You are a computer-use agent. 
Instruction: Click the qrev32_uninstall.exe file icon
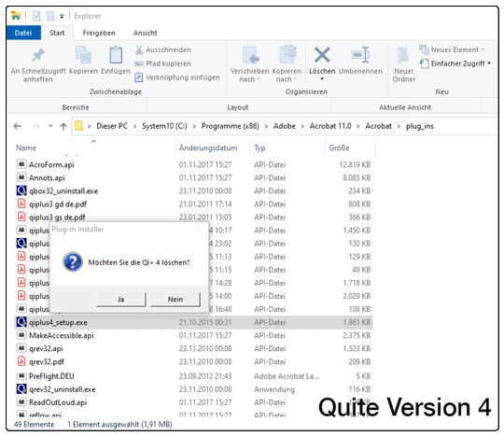[21, 389]
